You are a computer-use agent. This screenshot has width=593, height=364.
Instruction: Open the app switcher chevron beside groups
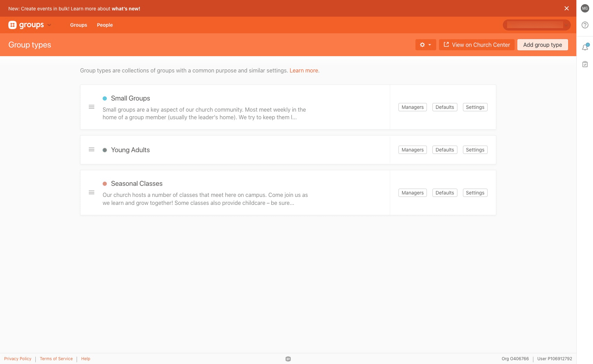(49, 25)
